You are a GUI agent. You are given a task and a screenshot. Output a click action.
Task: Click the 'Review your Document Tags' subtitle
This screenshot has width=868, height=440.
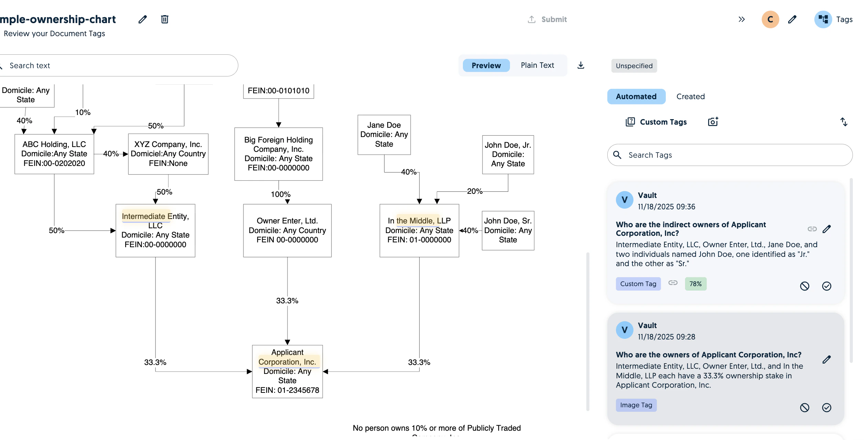(x=54, y=33)
